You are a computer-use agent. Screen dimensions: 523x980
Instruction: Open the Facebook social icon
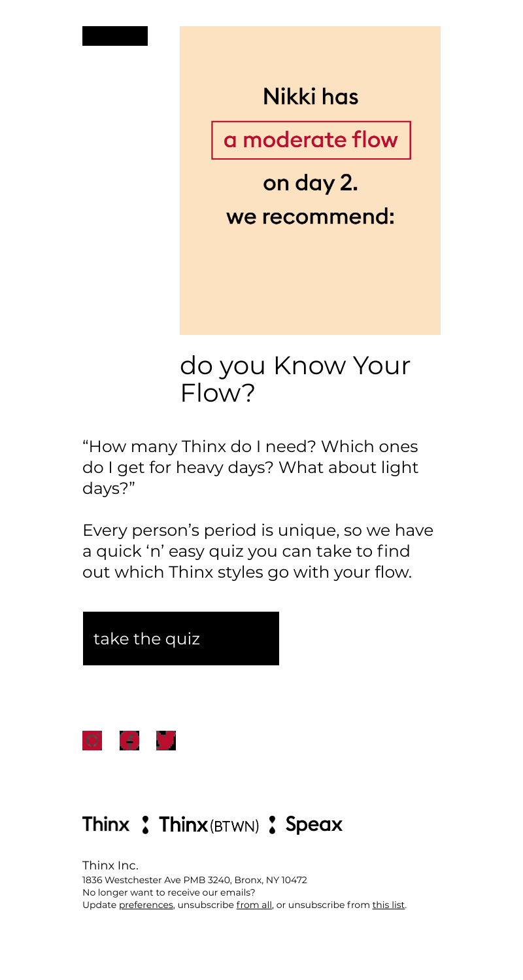129,741
